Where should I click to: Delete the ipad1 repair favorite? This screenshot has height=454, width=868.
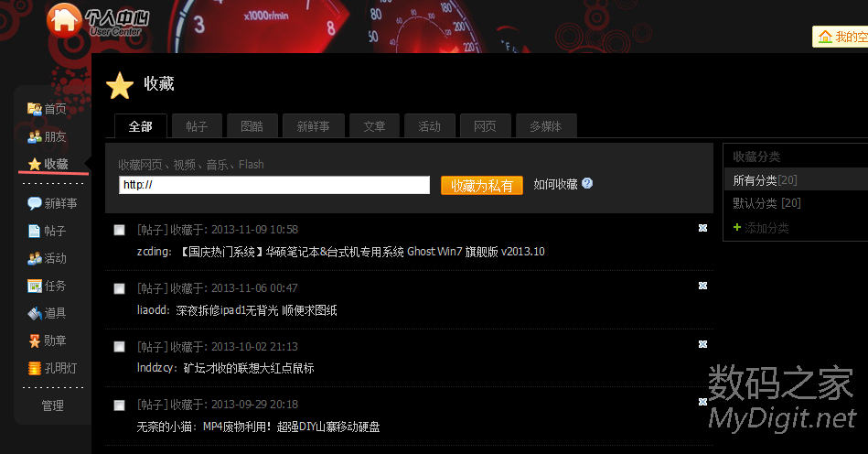pyautogui.click(x=702, y=286)
